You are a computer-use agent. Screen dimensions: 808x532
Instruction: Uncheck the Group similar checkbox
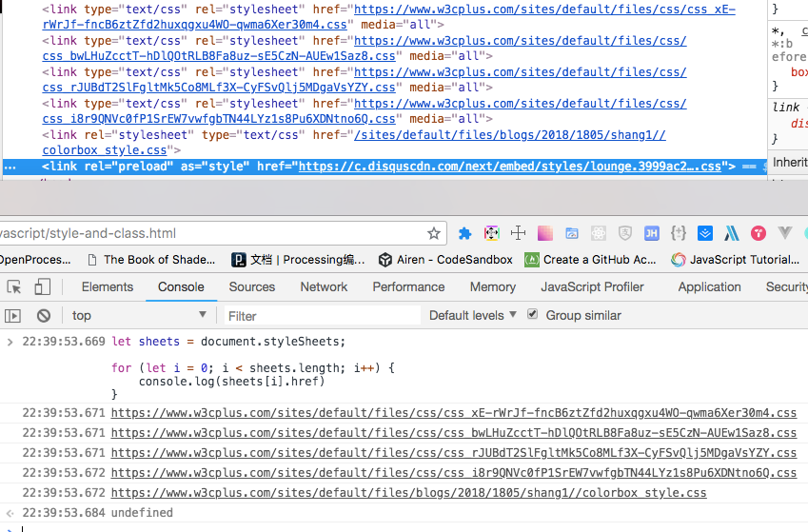click(532, 314)
